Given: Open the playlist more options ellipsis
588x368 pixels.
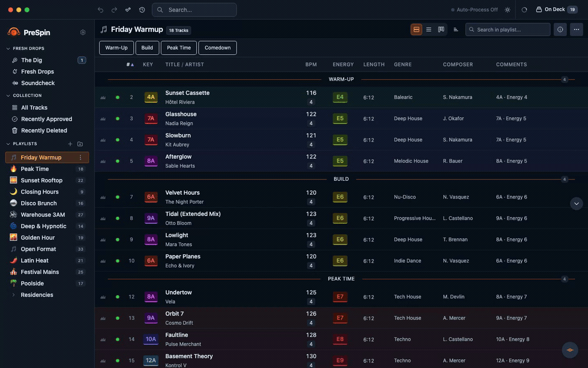Looking at the screenshot, I should pyautogui.click(x=576, y=29).
